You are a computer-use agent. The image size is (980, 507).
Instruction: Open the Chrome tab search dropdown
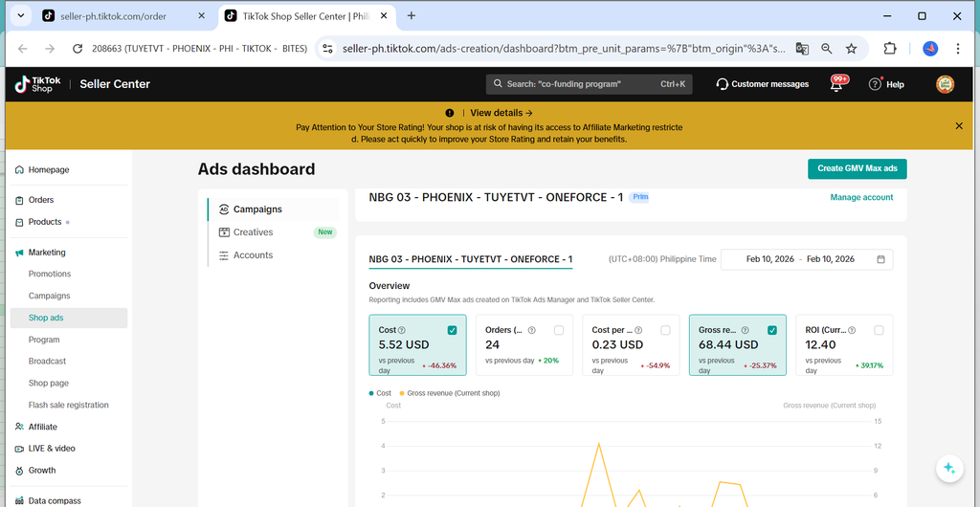click(x=20, y=16)
